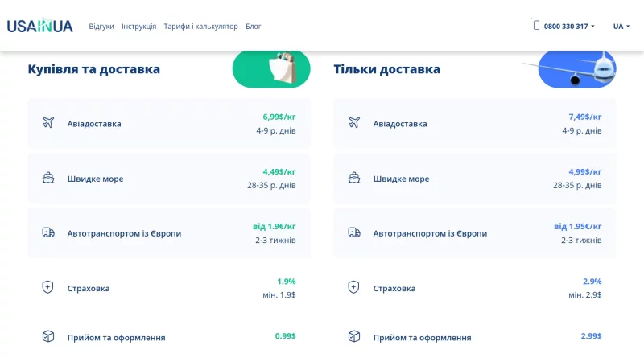Click shield icon in Купівля та доставка column
This screenshot has width=644, height=362.
point(47,287)
